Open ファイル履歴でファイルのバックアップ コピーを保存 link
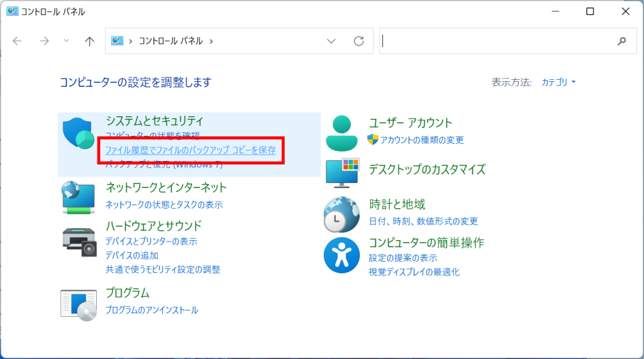 click(191, 150)
